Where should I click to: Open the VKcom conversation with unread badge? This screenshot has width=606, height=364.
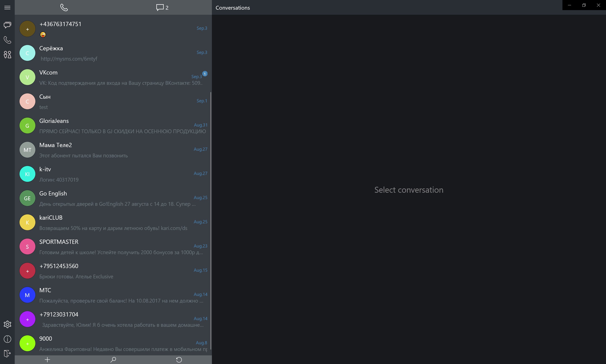[x=113, y=77]
